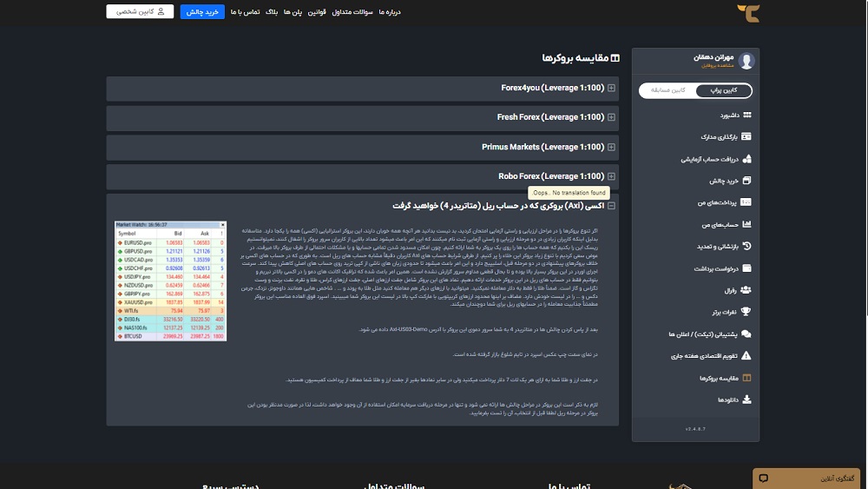Screen dimensions: 868x489
Task: Switch to the کابین پراپ cabin mode
Action: tap(724, 90)
